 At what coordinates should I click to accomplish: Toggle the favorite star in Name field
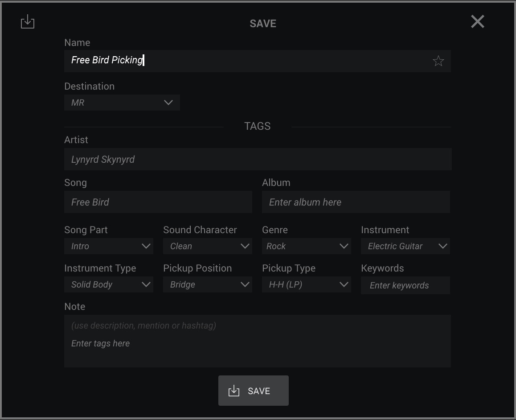point(438,61)
